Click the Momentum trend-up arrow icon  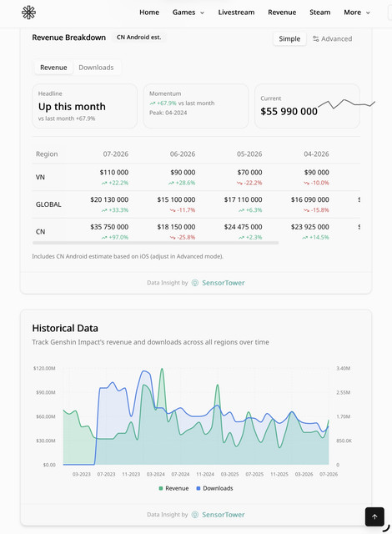tap(152, 103)
